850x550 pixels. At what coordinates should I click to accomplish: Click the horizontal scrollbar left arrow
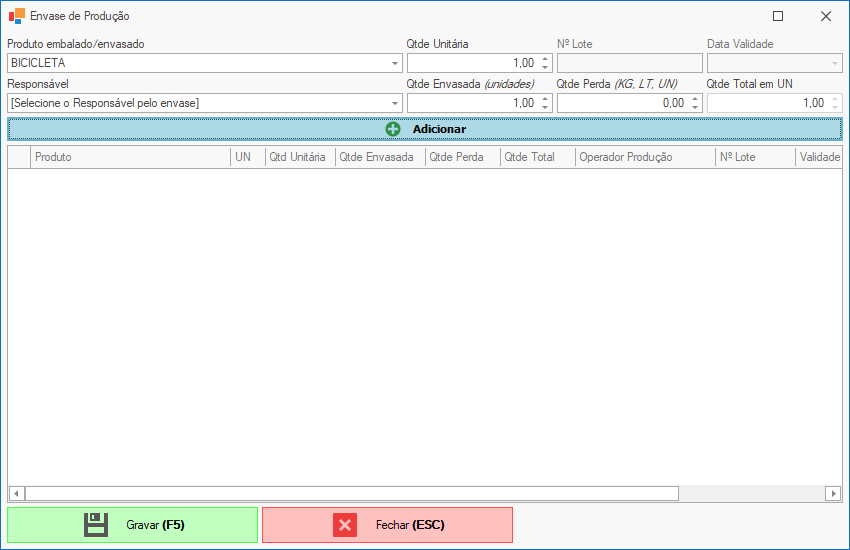[x=16, y=493]
